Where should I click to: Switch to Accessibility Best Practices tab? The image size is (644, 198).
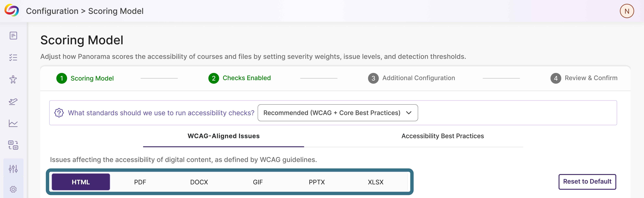[443, 136]
